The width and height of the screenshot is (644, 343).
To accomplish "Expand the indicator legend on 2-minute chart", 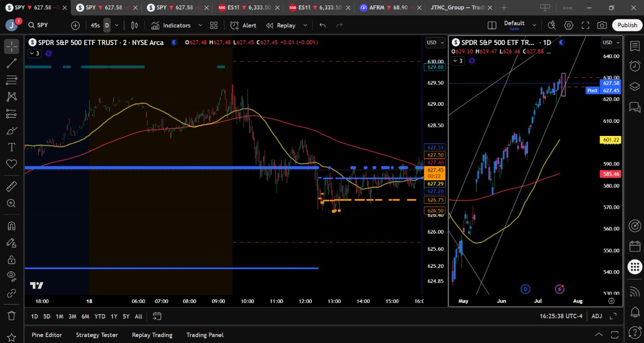I will 34,54.
